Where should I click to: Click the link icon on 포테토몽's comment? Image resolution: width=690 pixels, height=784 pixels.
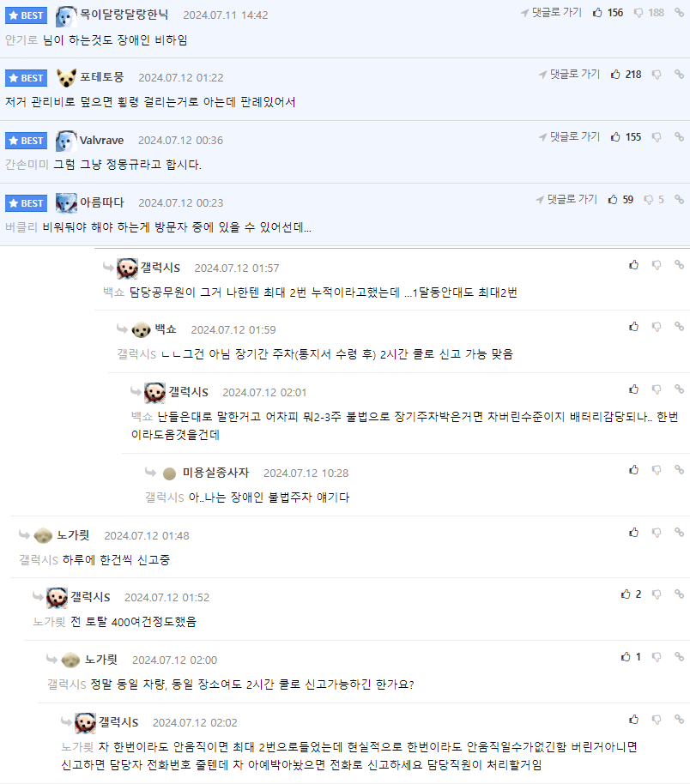coord(679,75)
